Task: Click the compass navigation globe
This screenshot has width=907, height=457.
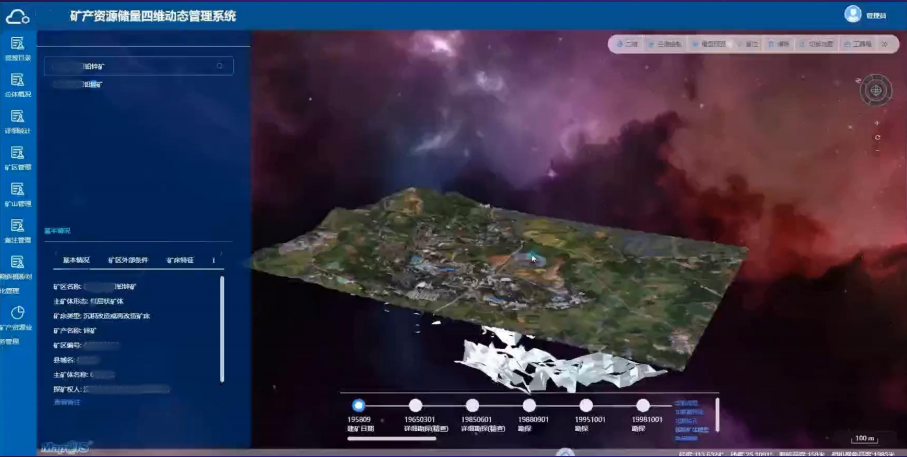Action: coord(876,90)
